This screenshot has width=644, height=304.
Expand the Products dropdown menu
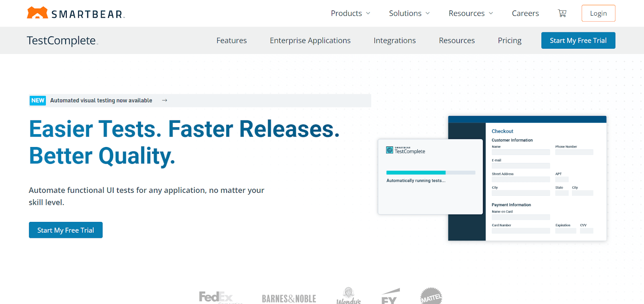pos(351,13)
